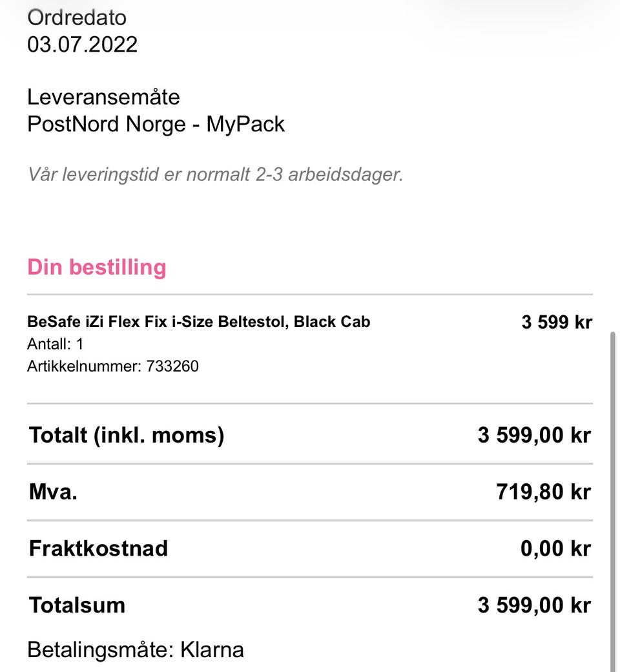
Task: Select the BeSafe iZi Flex Fix product name
Action: (199, 322)
